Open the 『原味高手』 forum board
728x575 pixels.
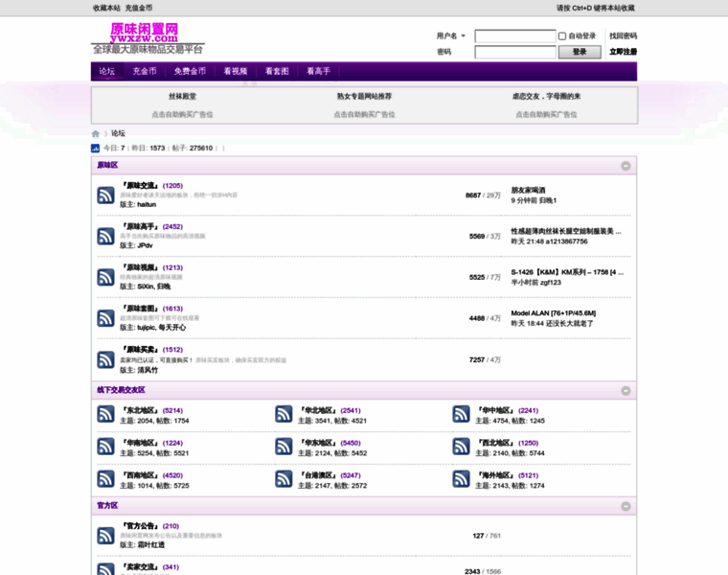[140, 226]
